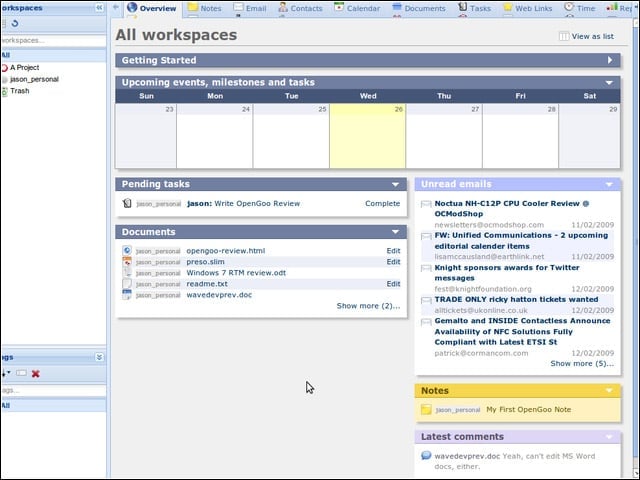Mark Write OpenGoo Review task Complete
This screenshot has height=480, width=640.
tap(382, 203)
